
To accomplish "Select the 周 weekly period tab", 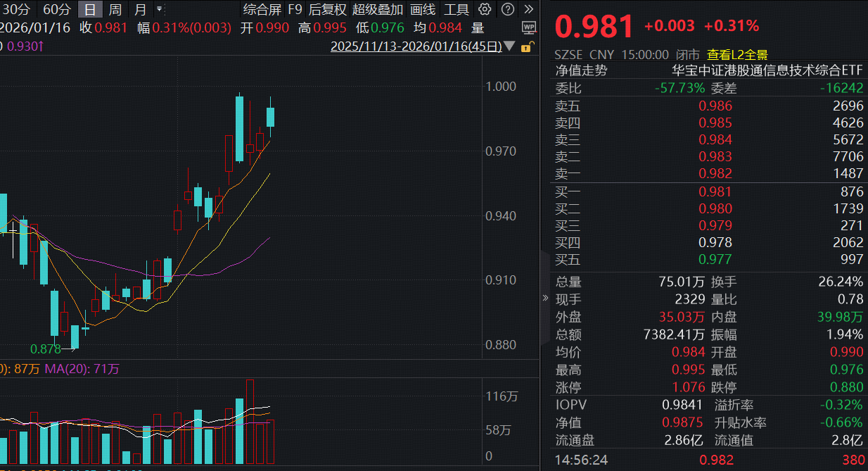I will click(x=115, y=9).
